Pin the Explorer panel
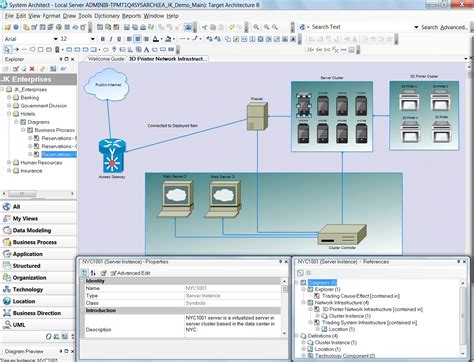This screenshot has height=362, width=474. point(61,59)
